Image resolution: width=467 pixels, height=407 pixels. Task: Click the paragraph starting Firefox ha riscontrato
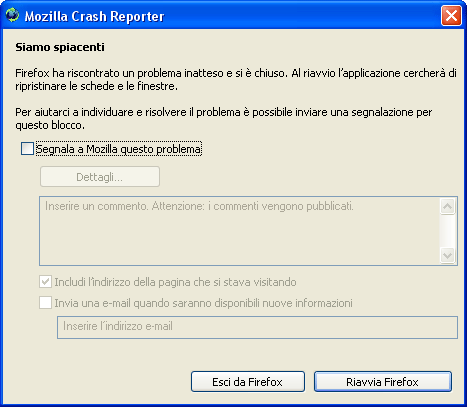(236, 80)
